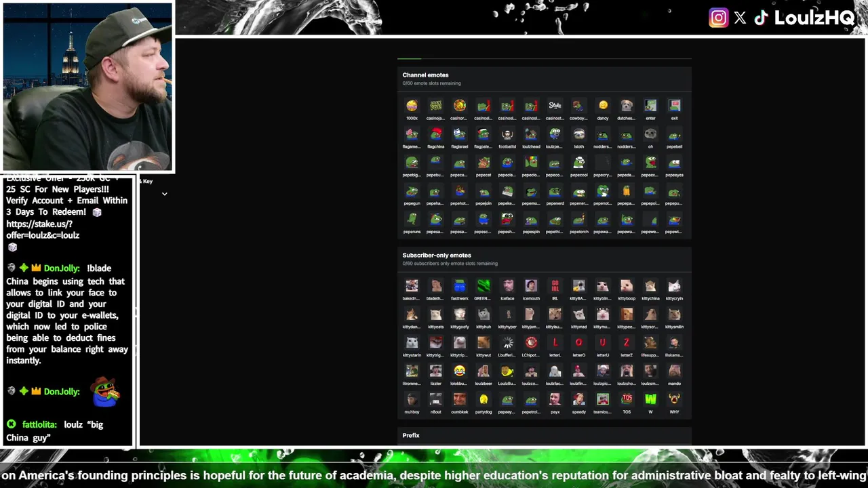Screen dimensions: 868x488
Task: Choose the poyx emote
Action: [555, 400]
